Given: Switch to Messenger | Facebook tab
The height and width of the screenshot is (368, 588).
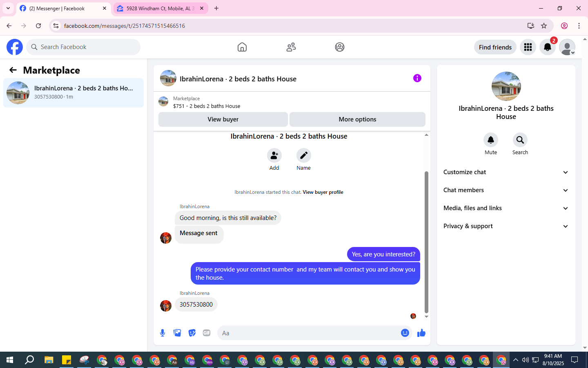Looking at the screenshot, I should point(64,9).
